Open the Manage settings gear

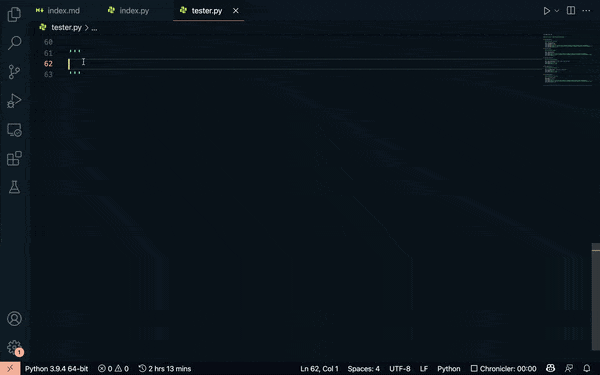point(14,347)
